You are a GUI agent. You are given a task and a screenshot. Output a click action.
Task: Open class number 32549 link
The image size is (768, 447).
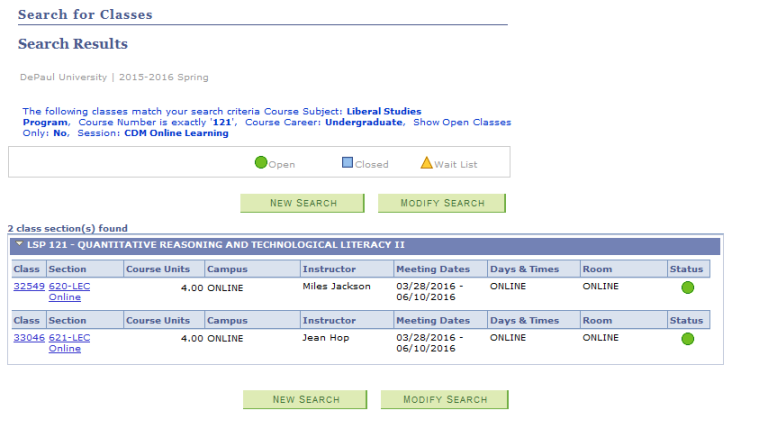28,286
